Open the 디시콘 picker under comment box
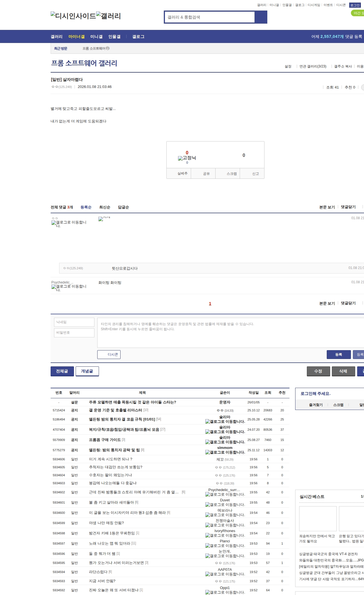This screenshot has height=595, width=364. coord(109,354)
